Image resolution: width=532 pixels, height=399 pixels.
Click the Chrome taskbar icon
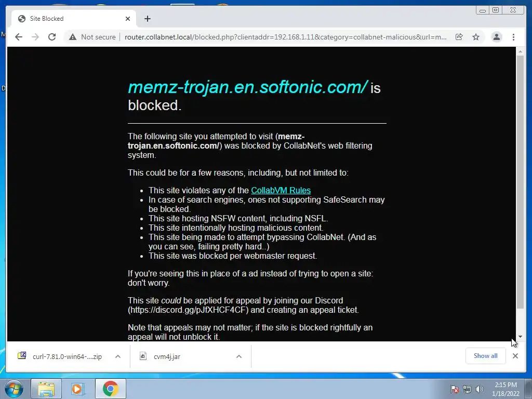click(x=110, y=389)
